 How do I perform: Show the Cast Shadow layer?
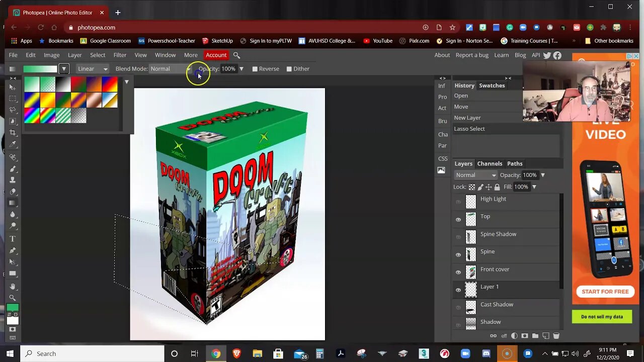[x=458, y=307]
